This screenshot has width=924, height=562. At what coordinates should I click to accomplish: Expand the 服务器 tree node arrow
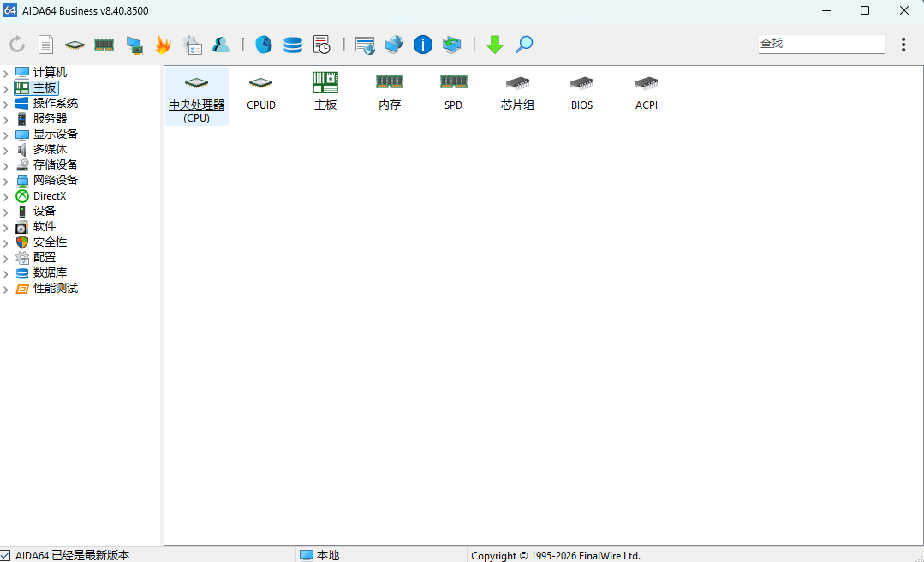6,119
